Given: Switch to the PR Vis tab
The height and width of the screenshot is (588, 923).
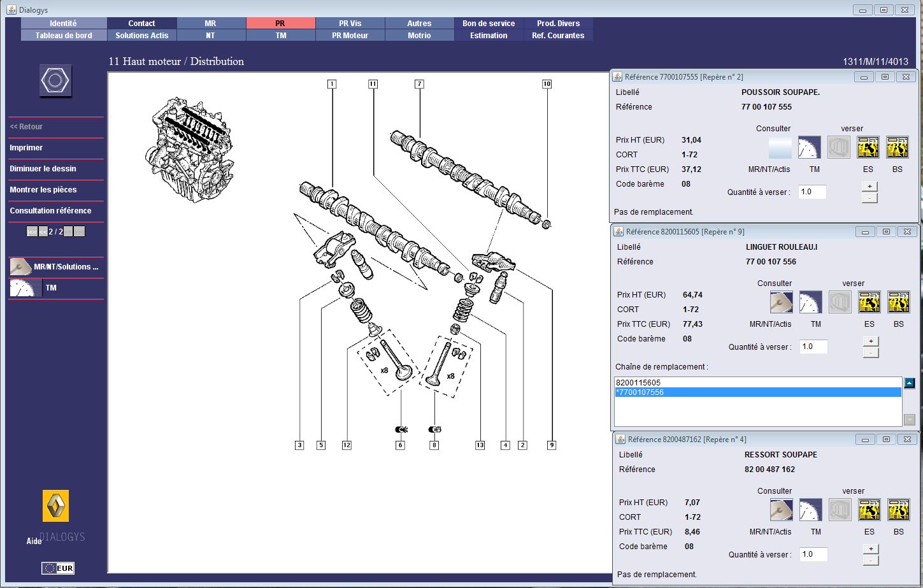Looking at the screenshot, I should coord(350,23).
